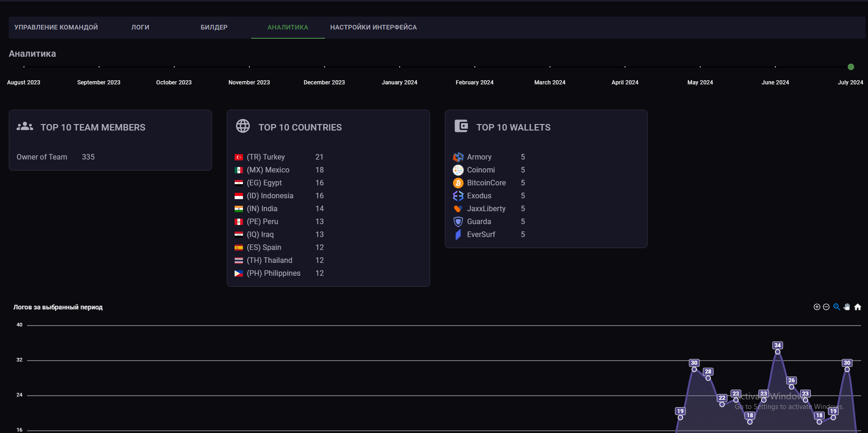Click the EverSurf wallet icon
The image size is (868, 433).
458,235
